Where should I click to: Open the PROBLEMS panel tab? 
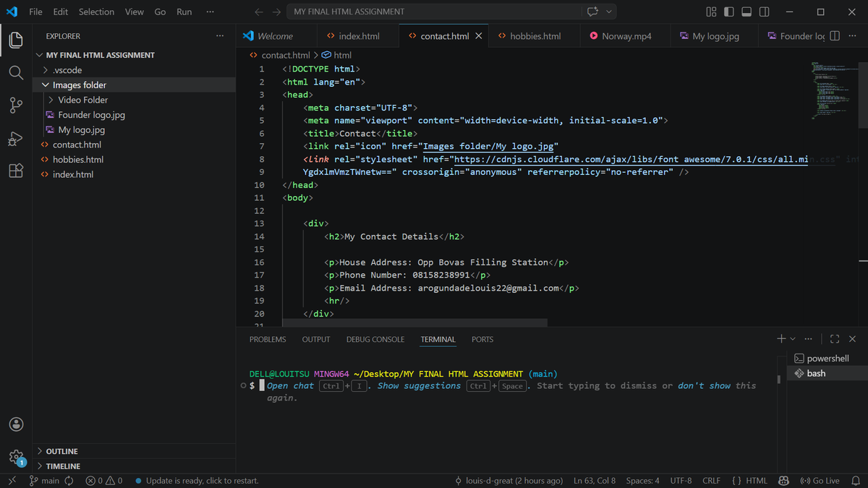click(268, 339)
